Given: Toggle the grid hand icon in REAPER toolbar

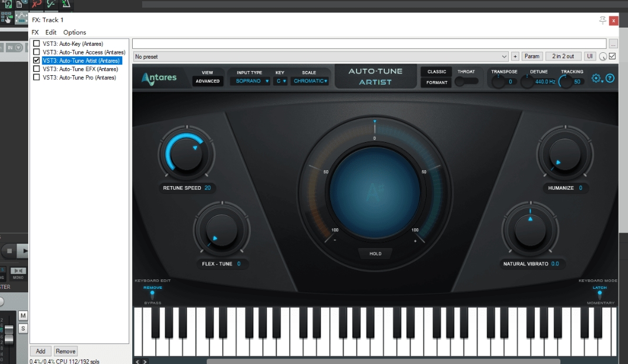Looking at the screenshot, I should [6, 18].
